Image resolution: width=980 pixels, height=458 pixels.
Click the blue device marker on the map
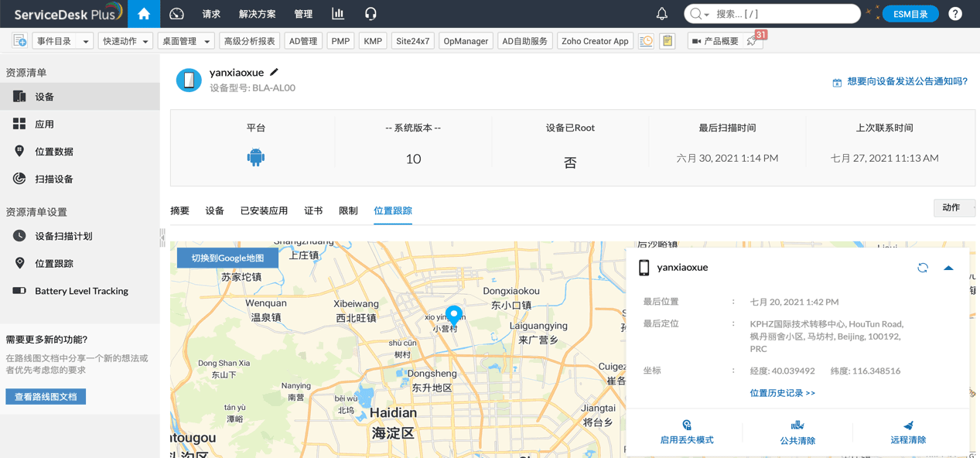coord(453,315)
